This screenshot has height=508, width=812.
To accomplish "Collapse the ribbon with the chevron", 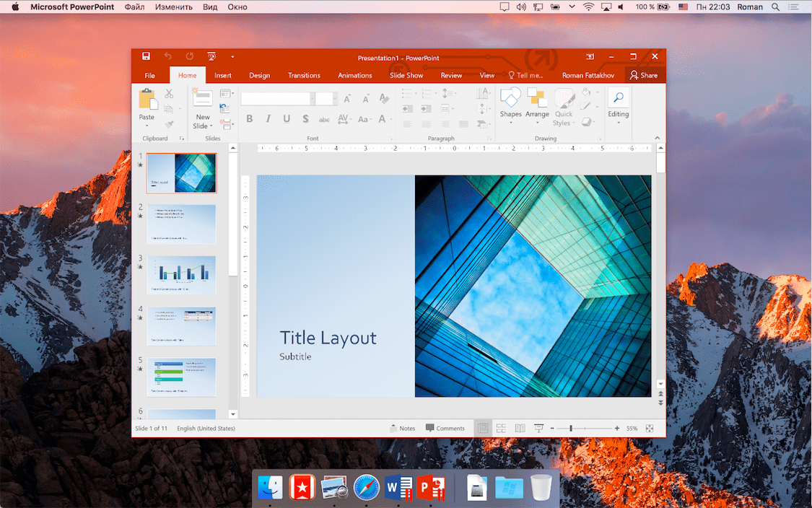I will [657, 138].
